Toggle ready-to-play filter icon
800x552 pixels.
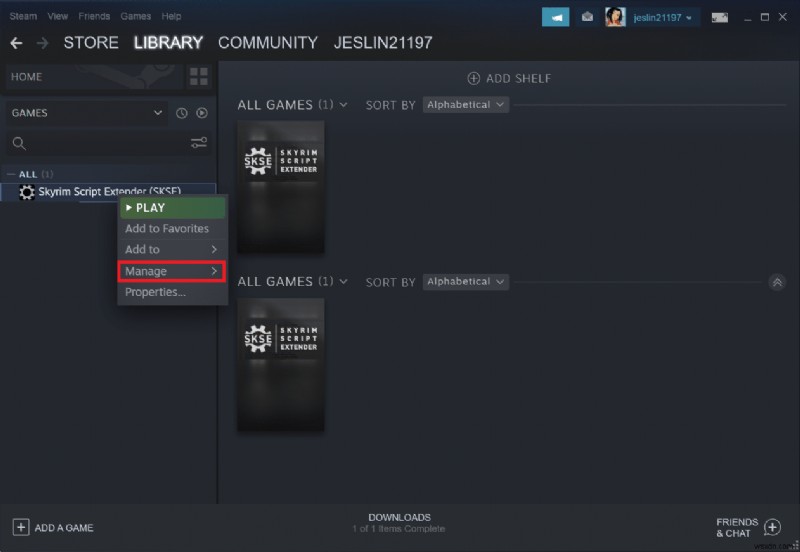(202, 113)
